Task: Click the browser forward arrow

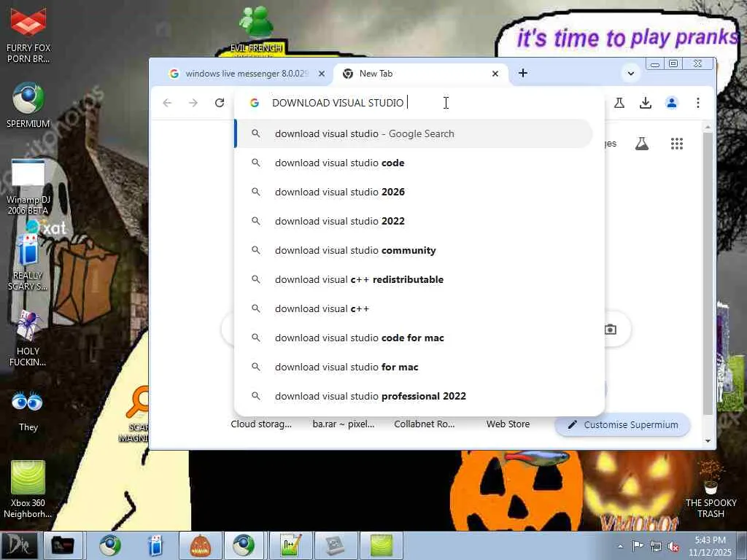Action: (x=193, y=103)
